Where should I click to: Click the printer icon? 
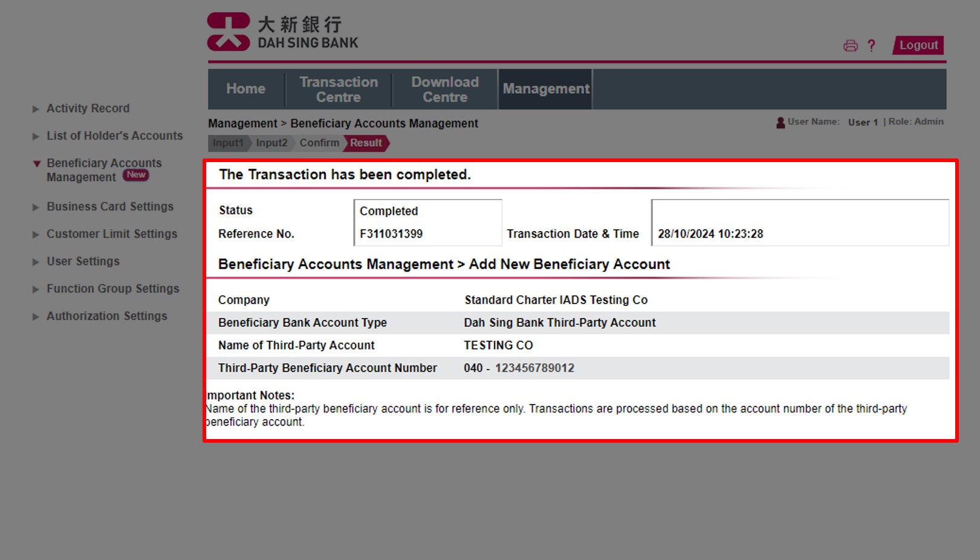850,46
